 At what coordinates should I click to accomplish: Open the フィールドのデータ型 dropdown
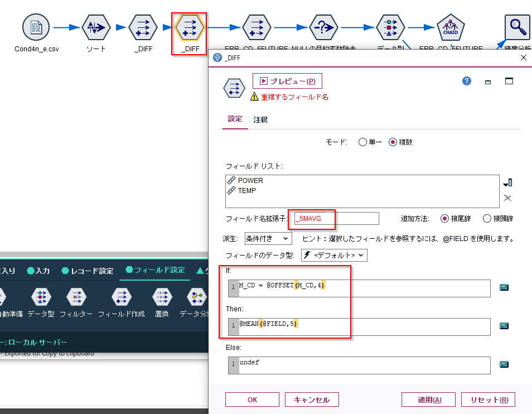coord(333,254)
